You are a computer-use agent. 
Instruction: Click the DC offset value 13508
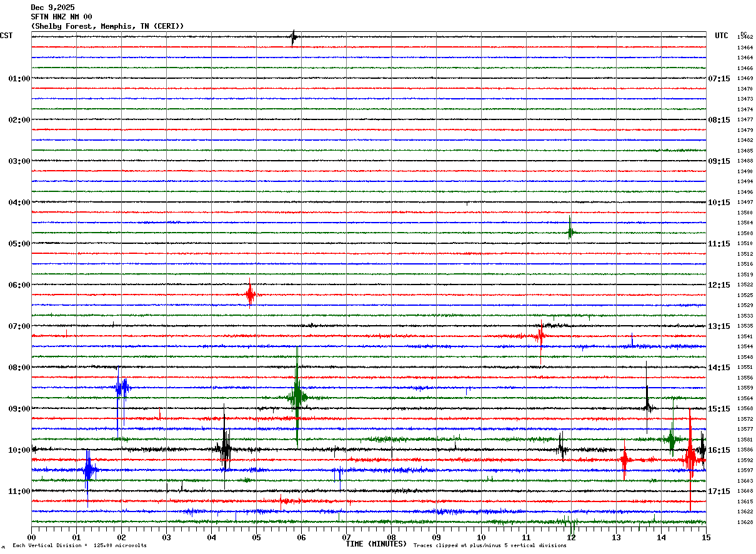[745, 233]
